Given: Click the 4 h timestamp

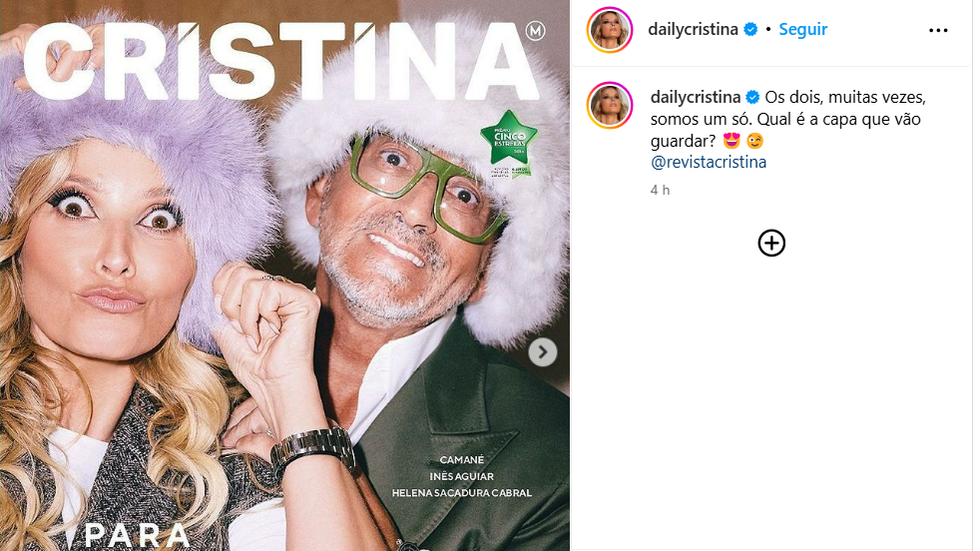Looking at the screenshot, I should point(660,189).
